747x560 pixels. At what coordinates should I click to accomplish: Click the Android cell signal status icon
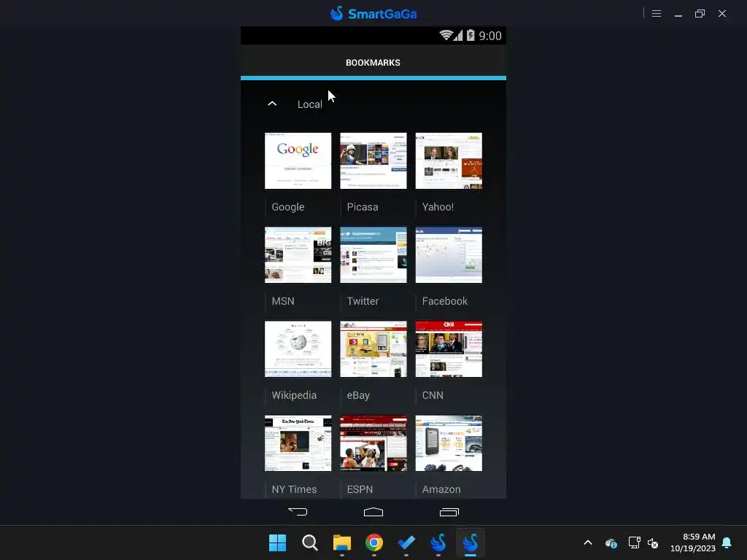tap(458, 35)
